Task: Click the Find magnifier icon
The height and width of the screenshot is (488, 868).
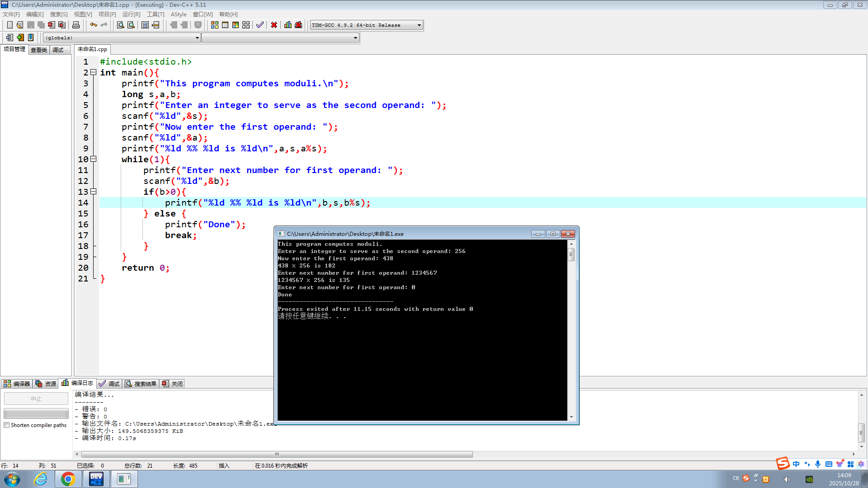Action: click(x=120, y=25)
